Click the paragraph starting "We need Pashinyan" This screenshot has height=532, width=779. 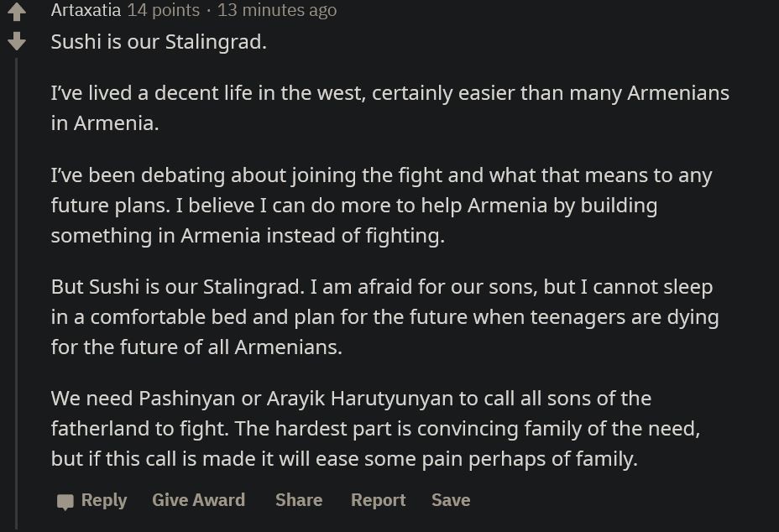coord(374,428)
